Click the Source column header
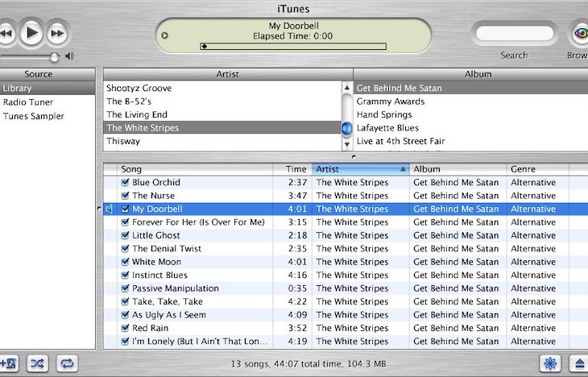Image resolution: width=588 pixels, height=377 pixels. point(48,74)
